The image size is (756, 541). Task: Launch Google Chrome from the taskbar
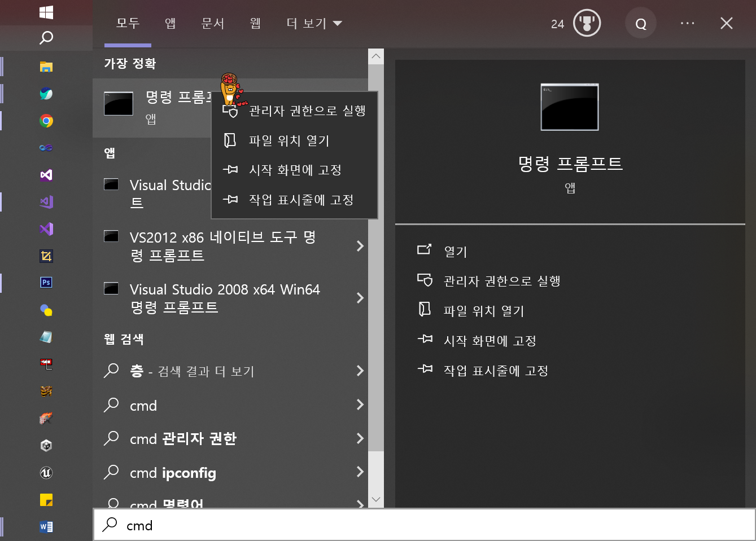46,121
